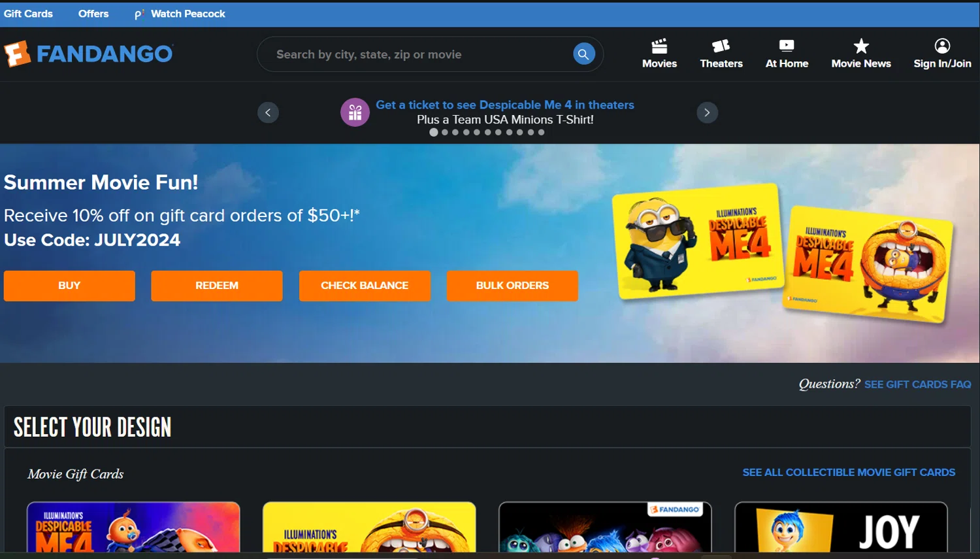The width and height of the screenshot is (980, 559).
Task: Open the Movies clapperboard menu
Action: (x=659, y=54)
